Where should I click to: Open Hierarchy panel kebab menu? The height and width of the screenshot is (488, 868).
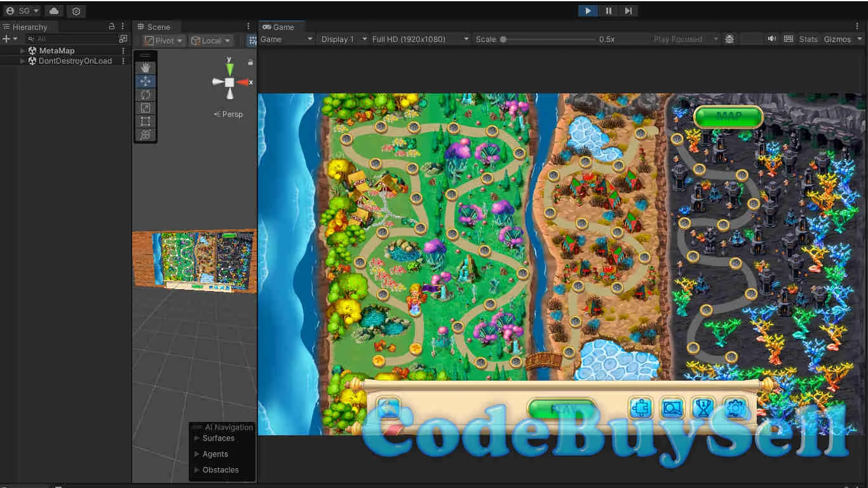pyautogui.click(x=123, y=27)
